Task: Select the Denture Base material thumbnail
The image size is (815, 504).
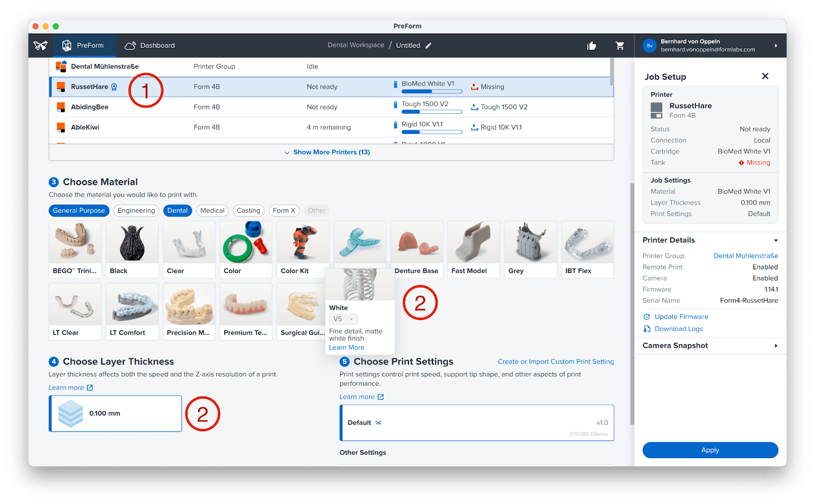Action: (x=417, y=248)
